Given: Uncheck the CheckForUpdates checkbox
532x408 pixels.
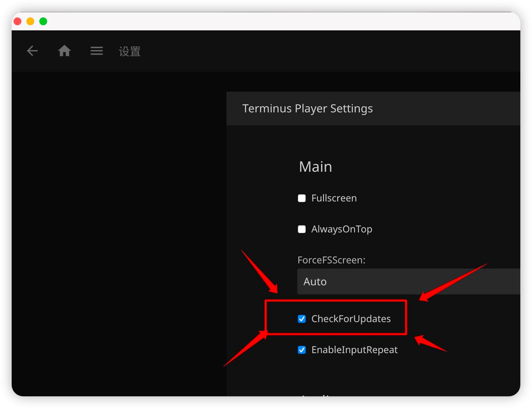Looking at the screenshot, I should pyautogui.click(x=302, y=319).
